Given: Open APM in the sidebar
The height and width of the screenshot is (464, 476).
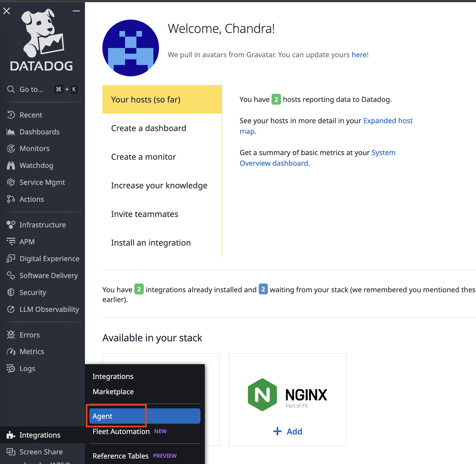Looking at the screenshot, I should 27,242.
